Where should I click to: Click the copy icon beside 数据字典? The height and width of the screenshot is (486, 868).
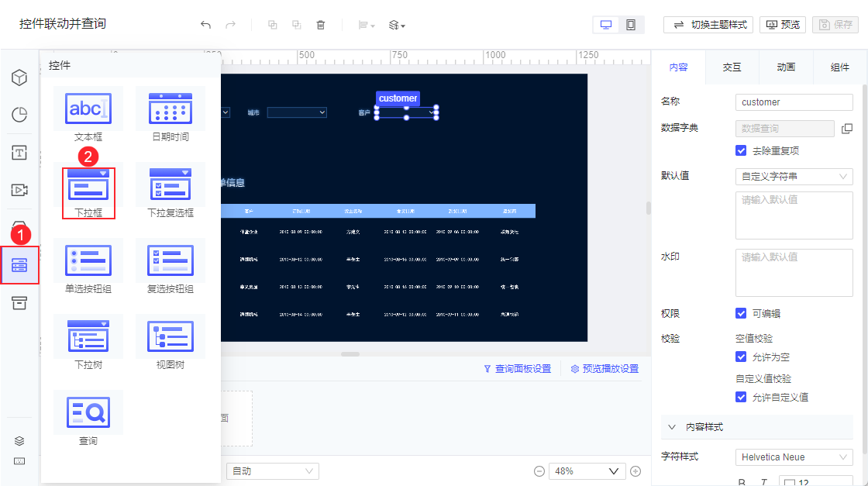[846, 129]
